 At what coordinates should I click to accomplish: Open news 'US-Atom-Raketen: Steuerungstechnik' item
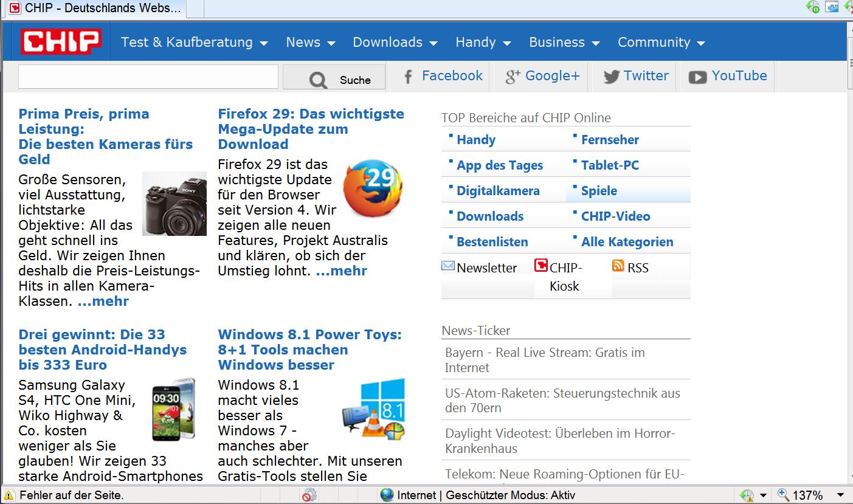[562, 400]
